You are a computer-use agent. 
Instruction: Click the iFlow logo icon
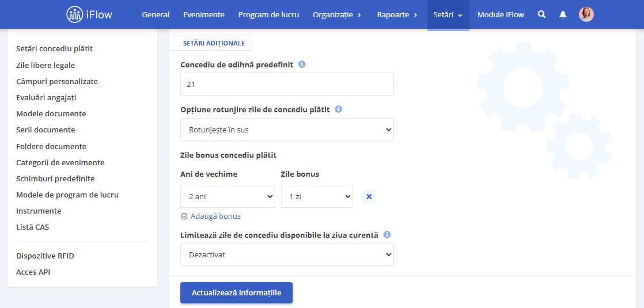[74, 14]
